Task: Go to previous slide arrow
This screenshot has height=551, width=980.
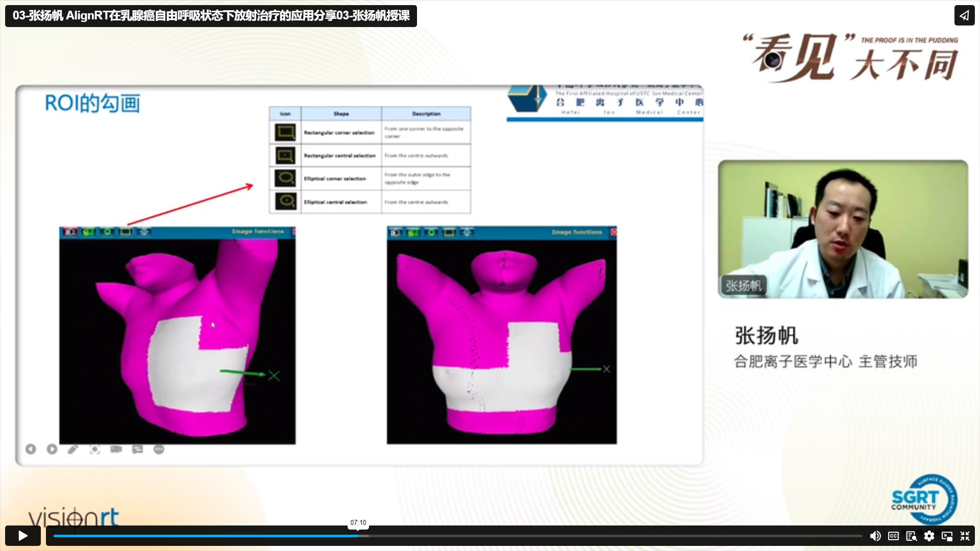Action: (31, 449)
